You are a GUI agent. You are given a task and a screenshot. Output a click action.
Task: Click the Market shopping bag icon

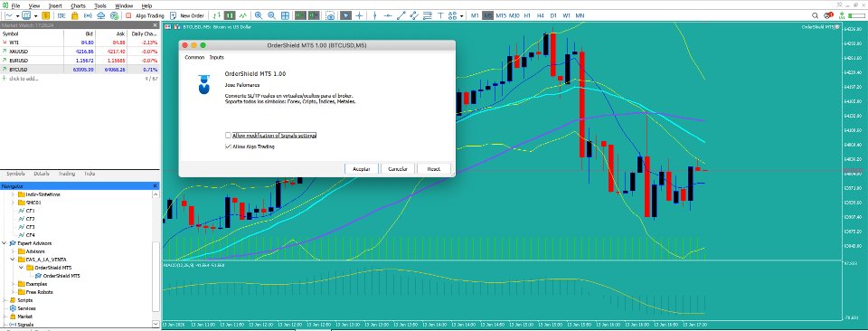tap(74, 15)
